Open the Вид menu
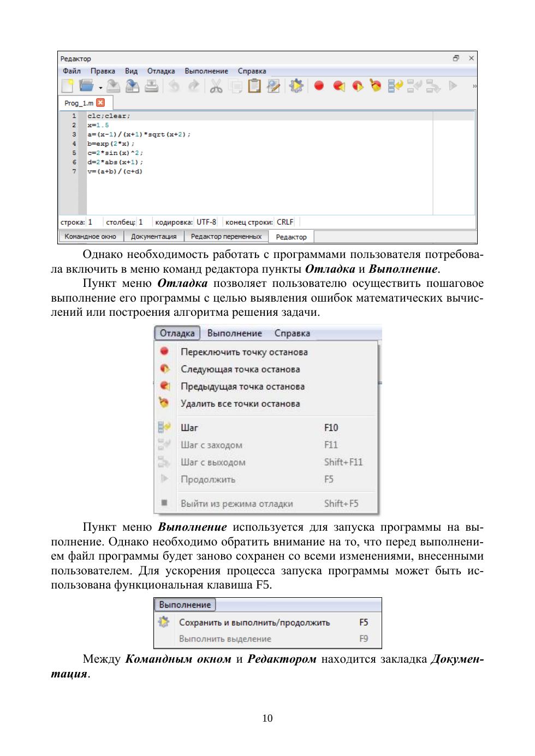535x756 pixels. (x=131, y=71)
